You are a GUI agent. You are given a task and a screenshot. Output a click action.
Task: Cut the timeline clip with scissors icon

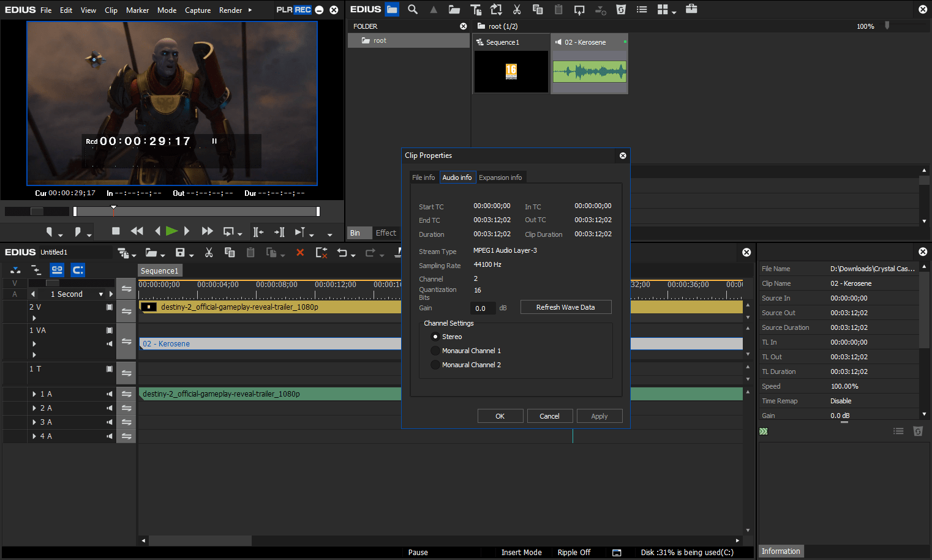pyautogui.click(x=209, y=252)
